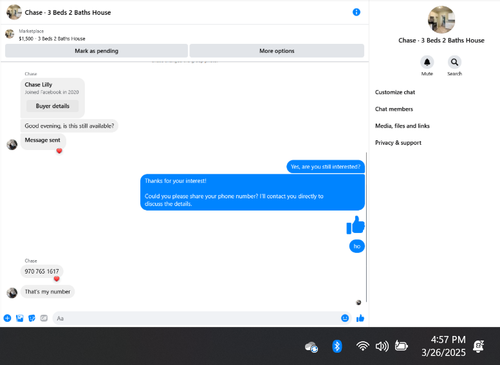Expand Chat members section
The height and width of the screenshot is (365, 500).
click(394, 109)
